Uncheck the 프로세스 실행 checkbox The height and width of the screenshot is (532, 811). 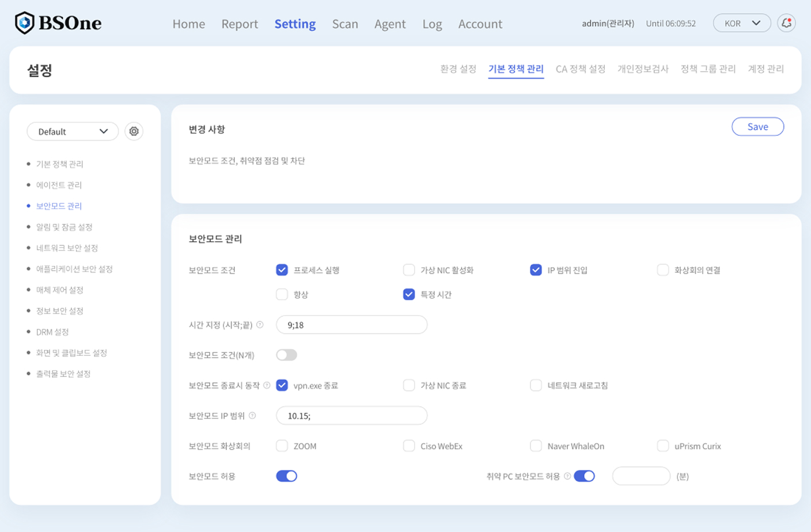coord(282,269)
